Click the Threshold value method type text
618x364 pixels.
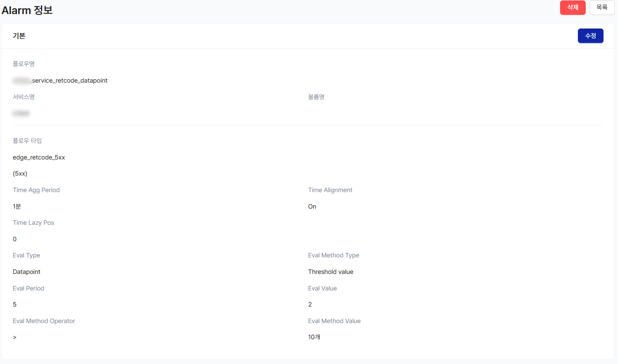tap(331, 272)
